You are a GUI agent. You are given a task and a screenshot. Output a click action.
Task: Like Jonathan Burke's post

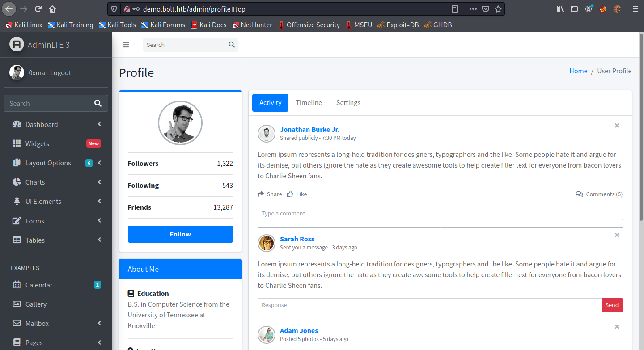point(297,194)
